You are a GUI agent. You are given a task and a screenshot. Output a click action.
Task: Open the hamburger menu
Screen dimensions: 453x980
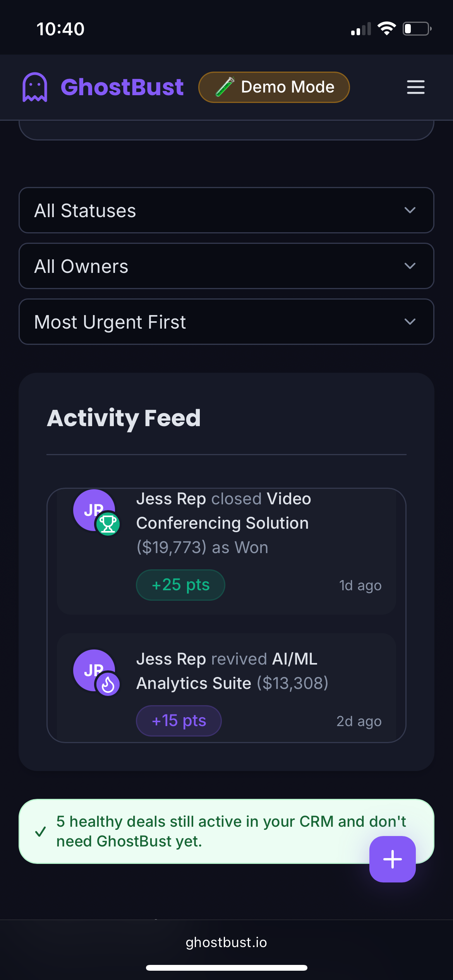coord(415,87)
